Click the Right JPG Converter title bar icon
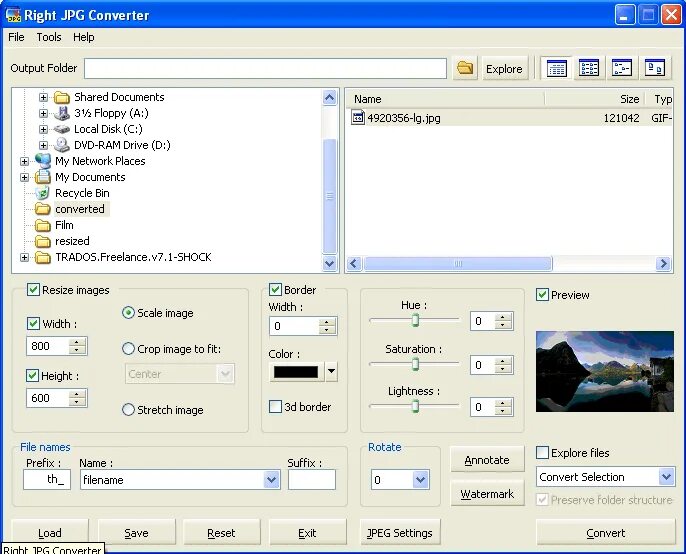Screen dimensions: 686x554 [13, 15]
